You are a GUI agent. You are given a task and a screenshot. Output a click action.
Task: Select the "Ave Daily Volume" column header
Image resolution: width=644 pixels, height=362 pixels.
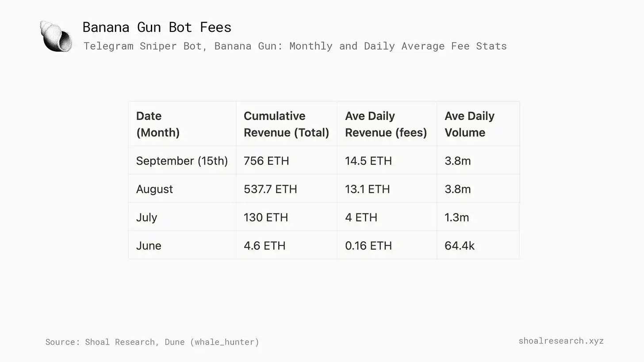[x=469, y=124]
